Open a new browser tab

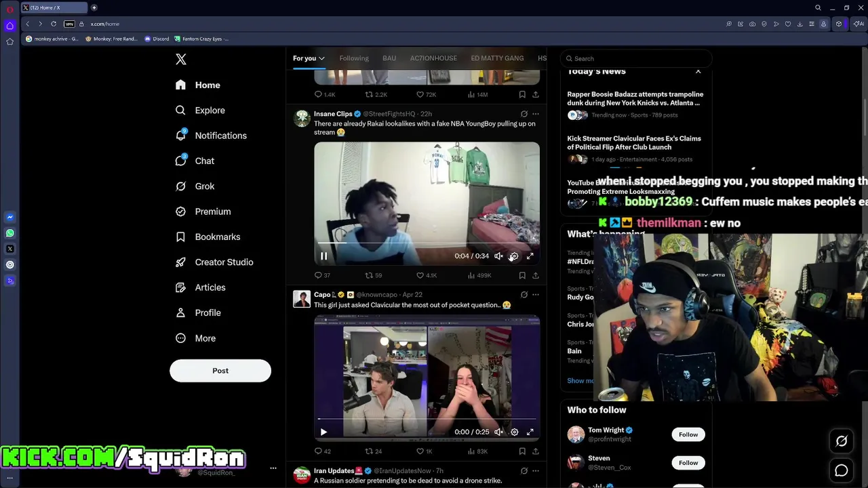(94, 7)
